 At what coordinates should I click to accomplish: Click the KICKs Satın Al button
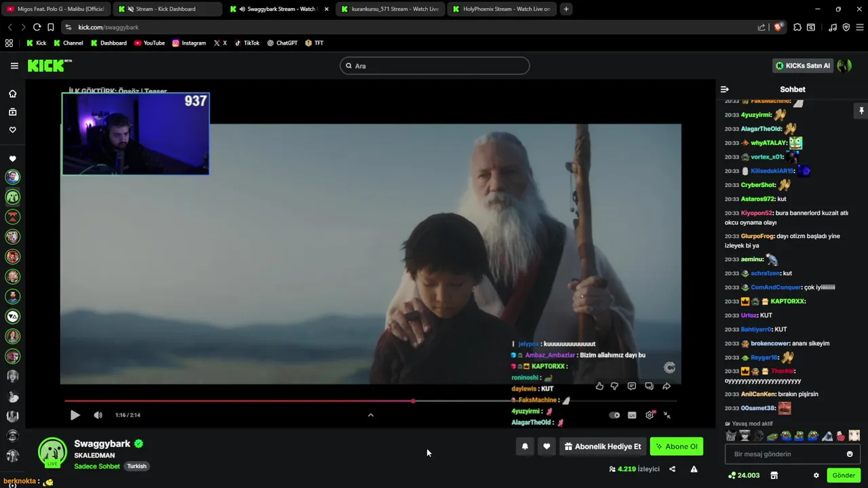[803, 66]
